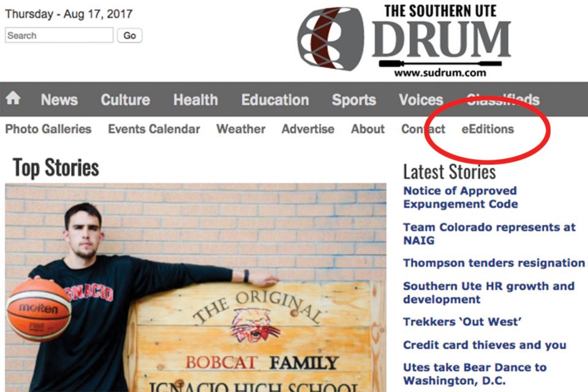Click the Home icon in navigation bar

pos(13,99)
